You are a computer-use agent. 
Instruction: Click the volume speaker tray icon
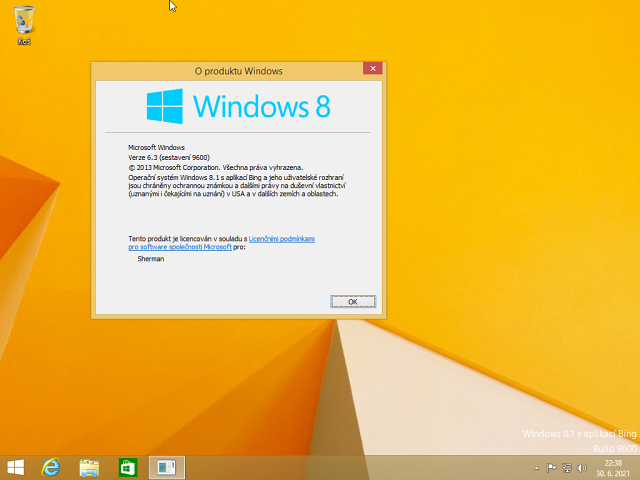(x=582, y=468)
